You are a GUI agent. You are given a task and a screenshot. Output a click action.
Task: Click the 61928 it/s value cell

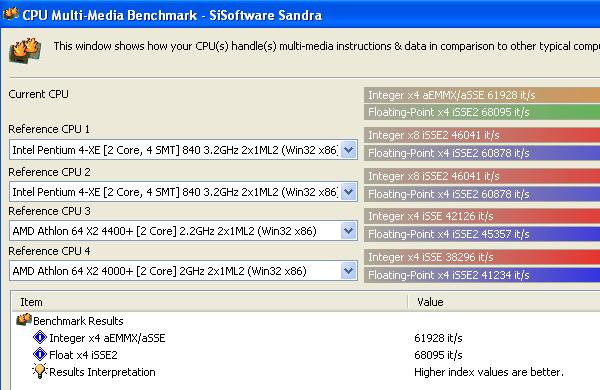coord(438,338)
